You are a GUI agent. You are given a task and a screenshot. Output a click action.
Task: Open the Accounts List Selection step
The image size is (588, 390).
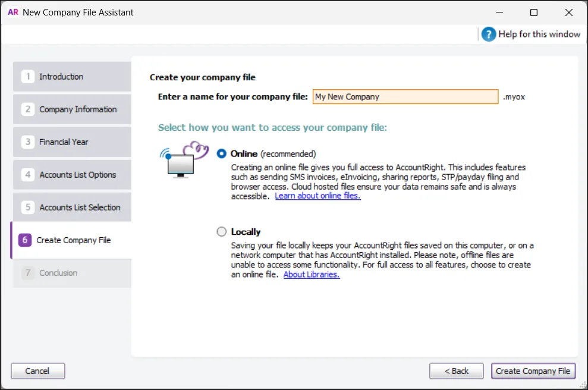[71, 207]
